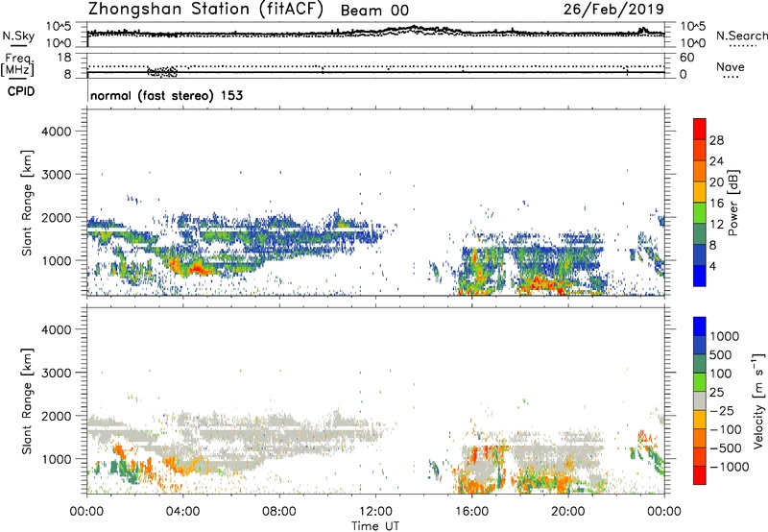Click the '-1000' value on Velocity colorbar
The height and width of the screenshot is (532, 768).
point(729,467)
